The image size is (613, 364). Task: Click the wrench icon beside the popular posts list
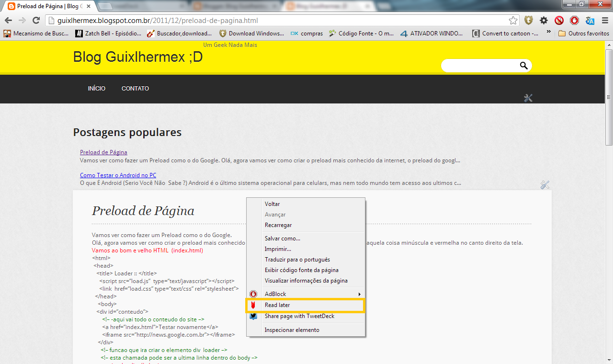coord(545,185)
